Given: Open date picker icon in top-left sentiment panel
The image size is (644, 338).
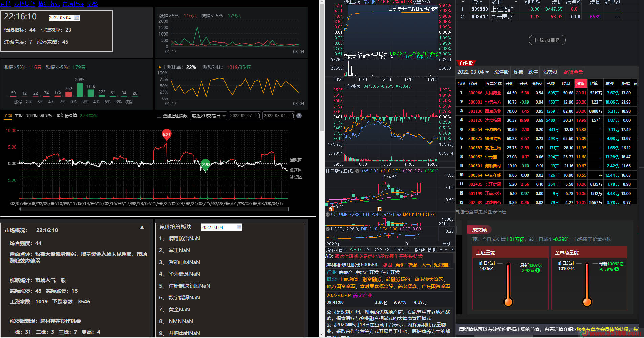Looking at the screenshot, I should 77,18.
